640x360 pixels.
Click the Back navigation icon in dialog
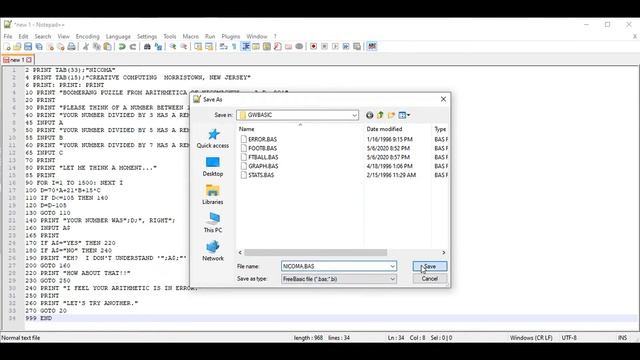pos(369,115)
